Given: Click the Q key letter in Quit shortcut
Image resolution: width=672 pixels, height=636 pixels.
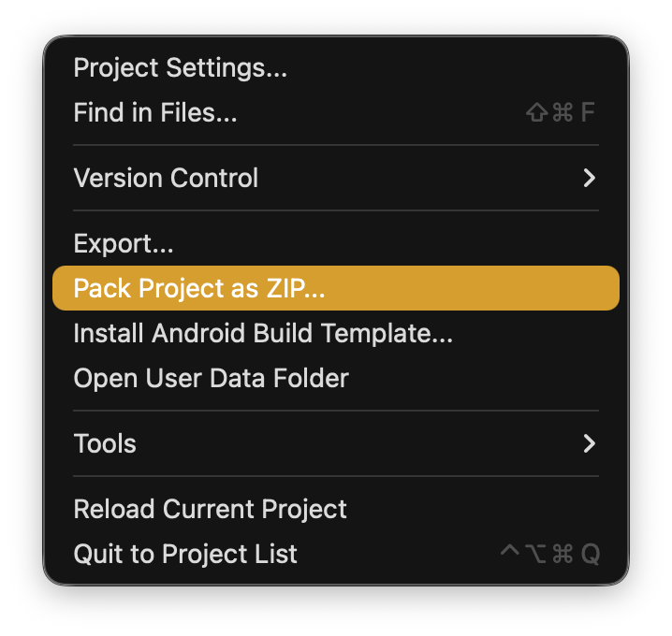Looking at the screenshot, I should 590,554.
